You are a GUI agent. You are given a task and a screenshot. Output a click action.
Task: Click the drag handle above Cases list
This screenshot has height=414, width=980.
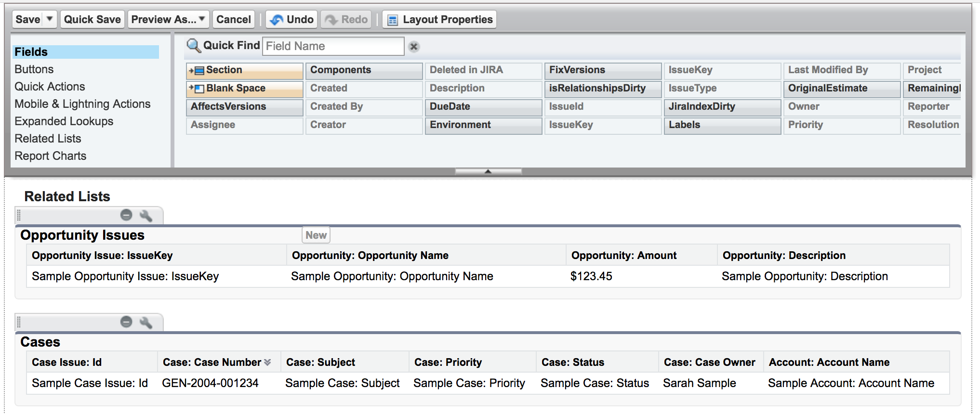pyautogui.click(x=19, y=322)
